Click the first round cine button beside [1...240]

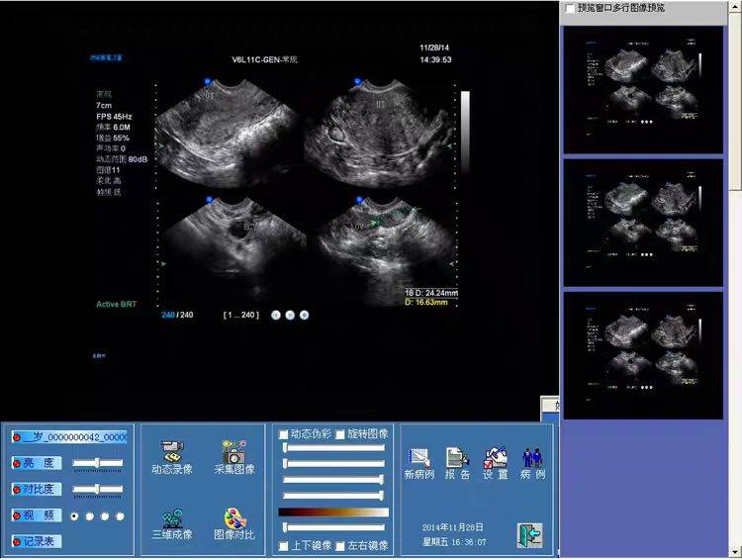point(276,315)
